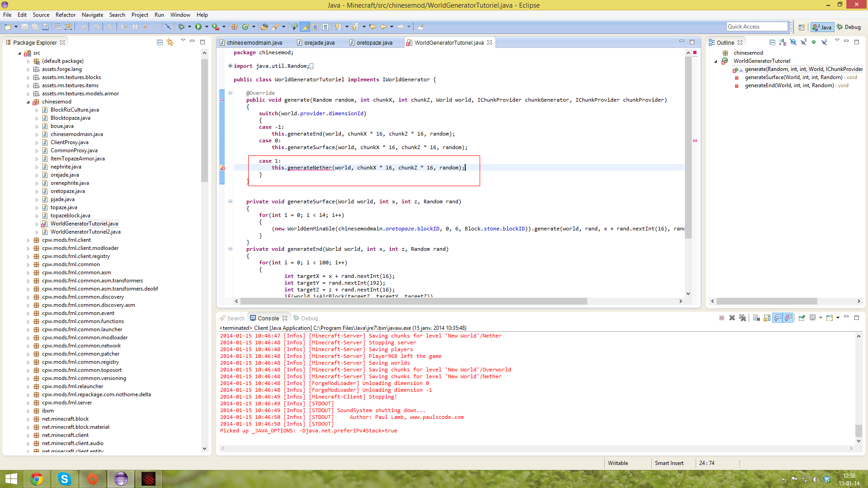Click Sort alphabetically icon in Outline
The width and height of the screenshot is (868, 488).
pyautogui.click(x=783, y=42)
